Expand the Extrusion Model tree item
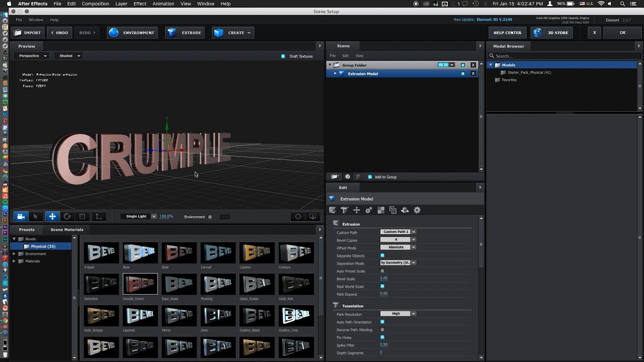The height and width of the screenshot is (362, 644). 335,73
